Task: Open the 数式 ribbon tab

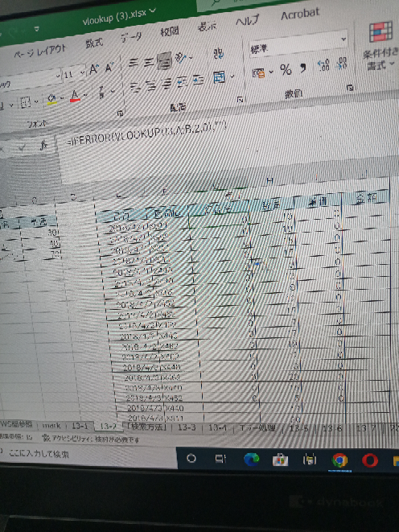Action: [94, 43]
